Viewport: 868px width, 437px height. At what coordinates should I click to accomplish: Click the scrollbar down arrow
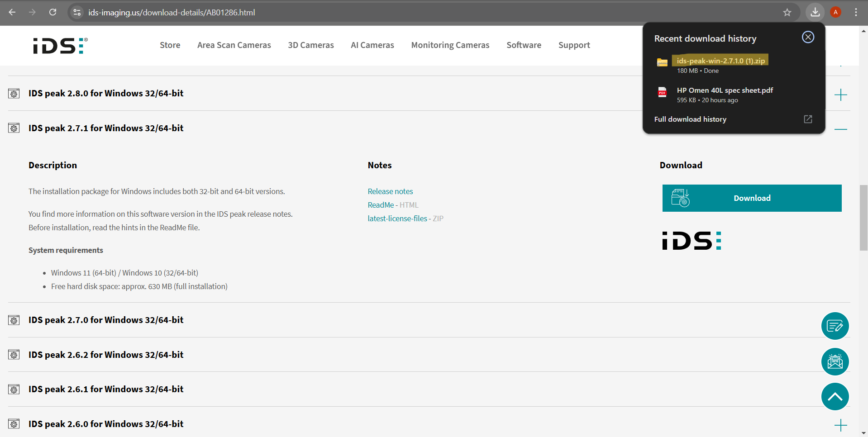click(x=863, y=433)
